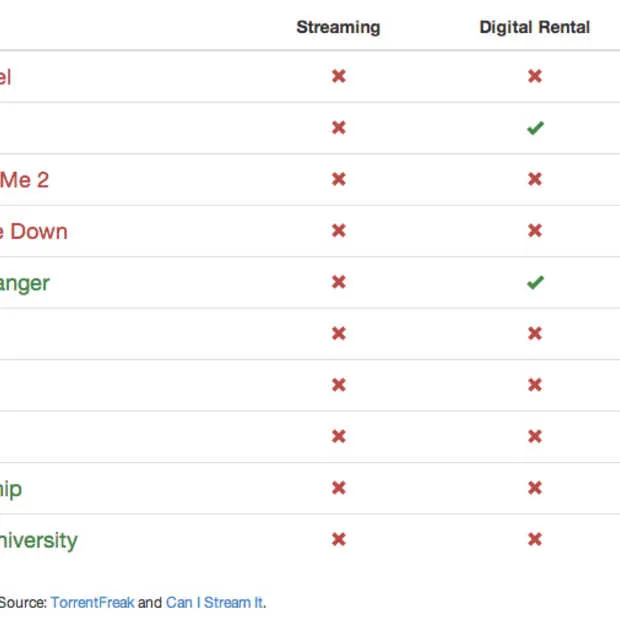Click Streaming red X in 'Down' row
620x620 pixels.
click(339, 231)
